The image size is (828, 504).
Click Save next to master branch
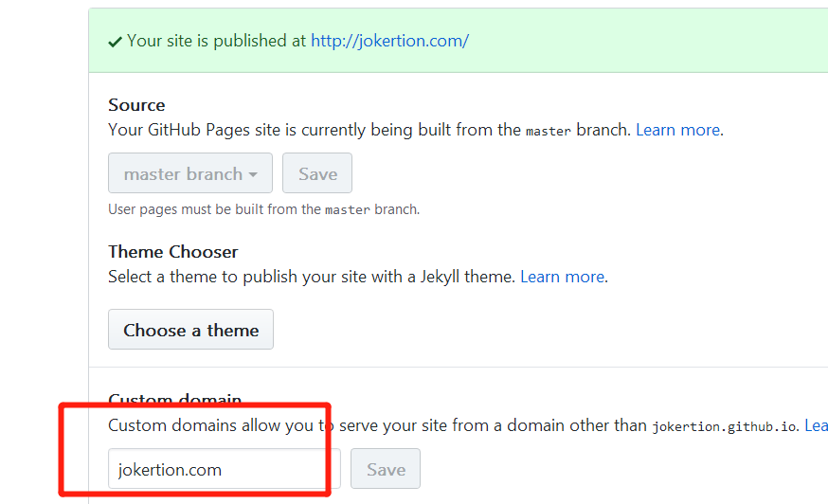click(317, 173)
